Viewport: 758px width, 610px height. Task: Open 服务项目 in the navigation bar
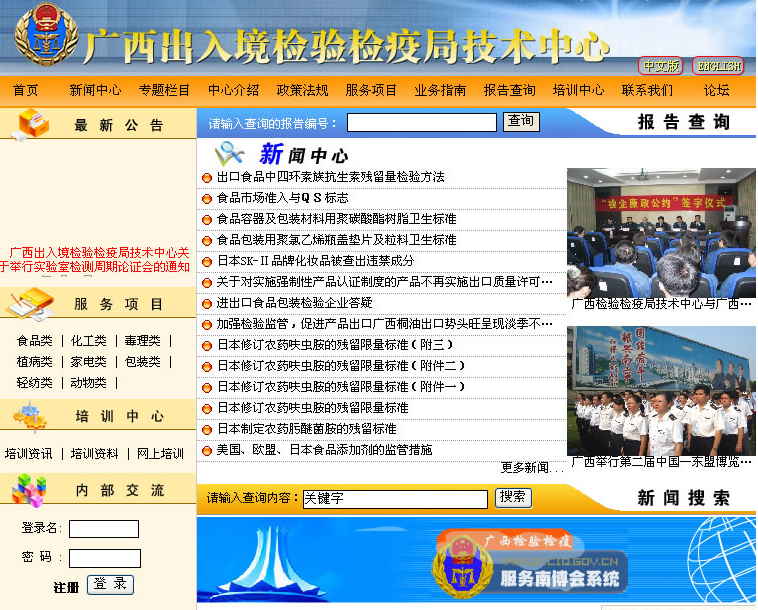(x=371, y=90)
